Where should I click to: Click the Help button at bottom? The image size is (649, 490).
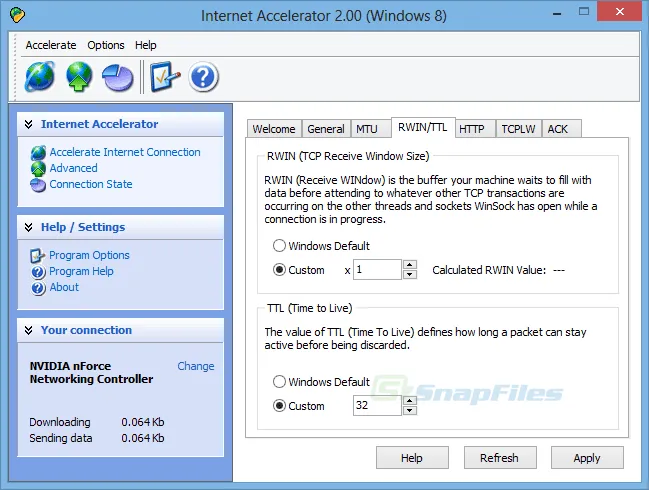pos(412,458)
